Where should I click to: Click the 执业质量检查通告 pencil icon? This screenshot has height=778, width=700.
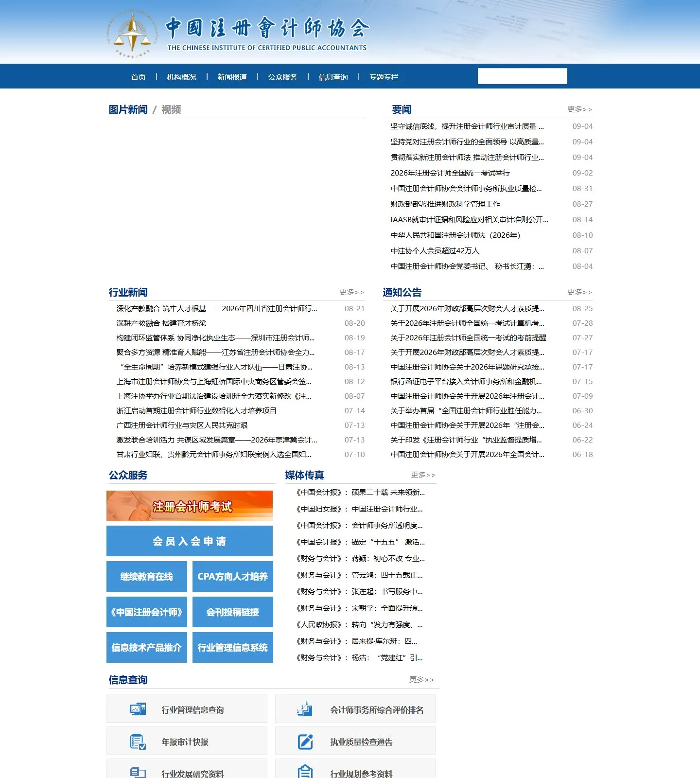click(305, 742)
